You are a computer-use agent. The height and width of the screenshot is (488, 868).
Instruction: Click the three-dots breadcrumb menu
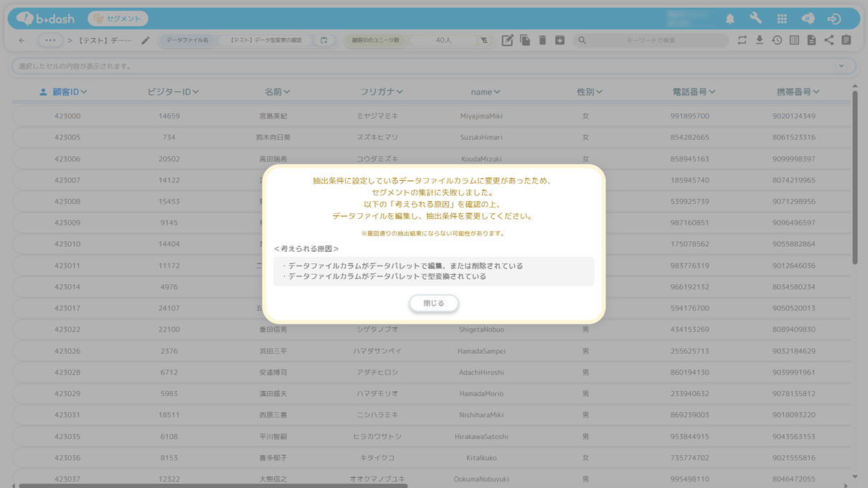[49, 41]
